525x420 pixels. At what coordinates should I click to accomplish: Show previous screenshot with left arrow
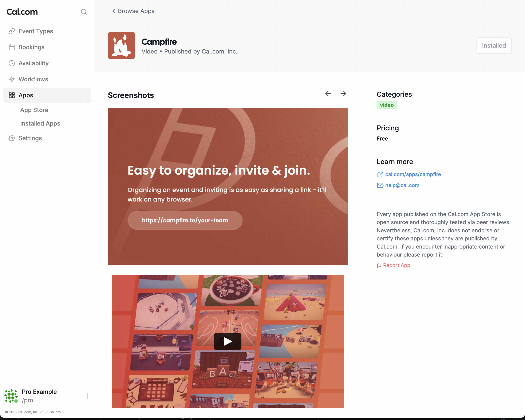328,94
